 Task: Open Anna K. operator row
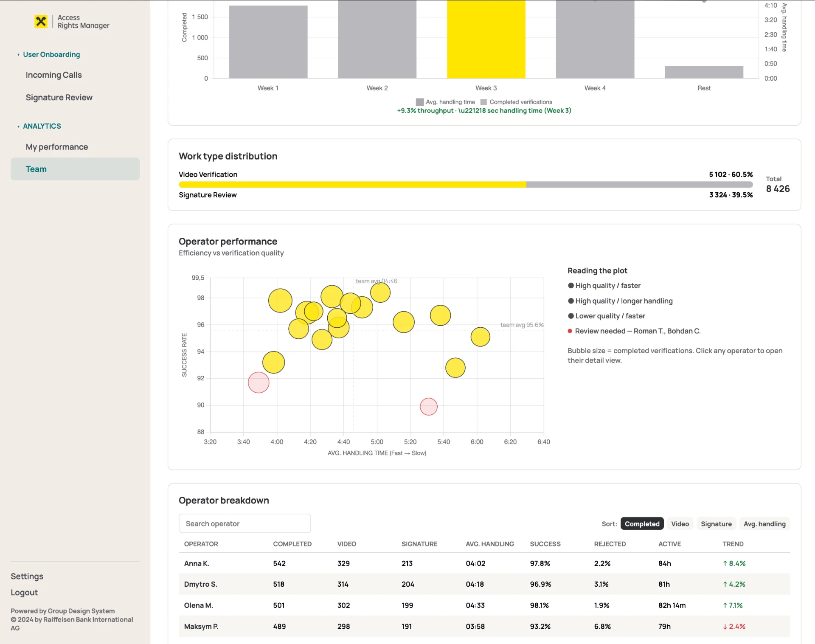pyautogui.click(x=484, y=563)
